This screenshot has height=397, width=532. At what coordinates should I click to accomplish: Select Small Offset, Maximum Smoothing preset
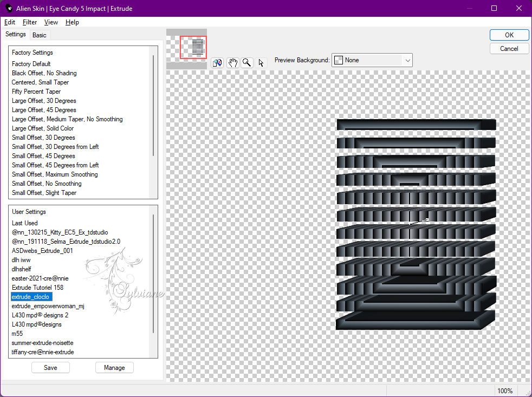coord(55,174)
